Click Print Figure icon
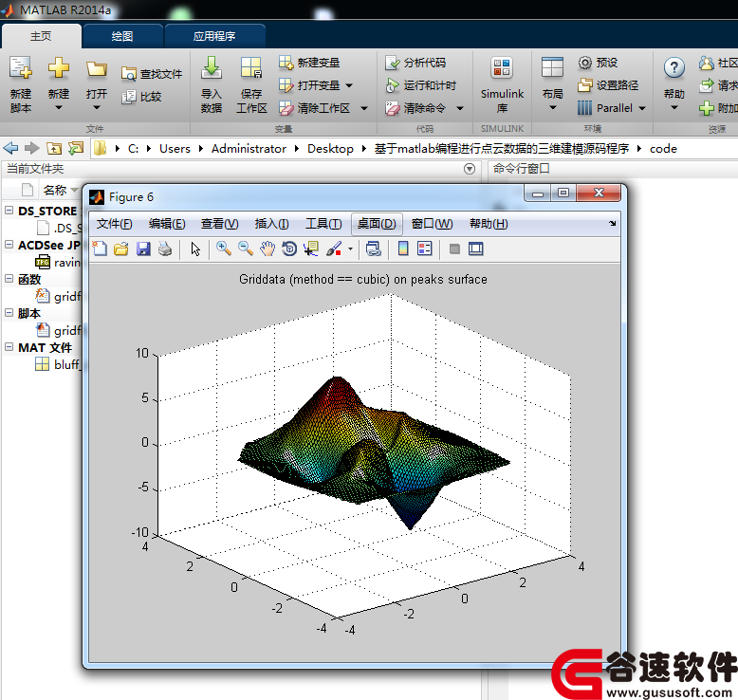The width and height of the screenshot is (738, 700). (165, 249)
